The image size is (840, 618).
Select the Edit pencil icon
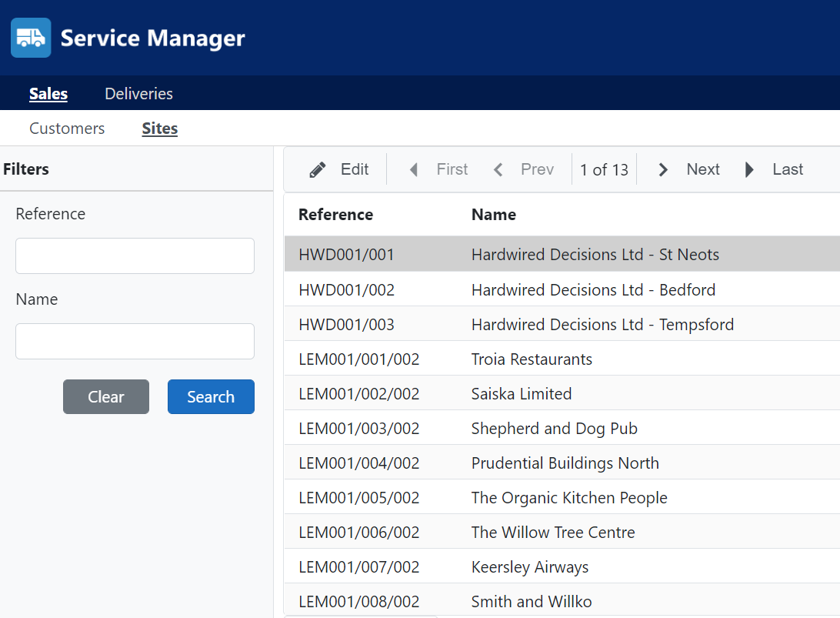click(316, 169)
